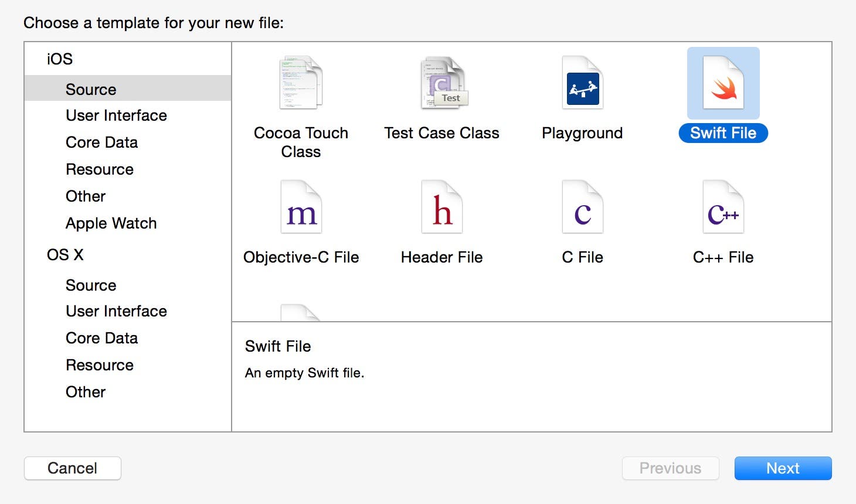The image size is (856, 504).
Task: Choose the Test Case Class template icon
Action: (x=443, y=83)
